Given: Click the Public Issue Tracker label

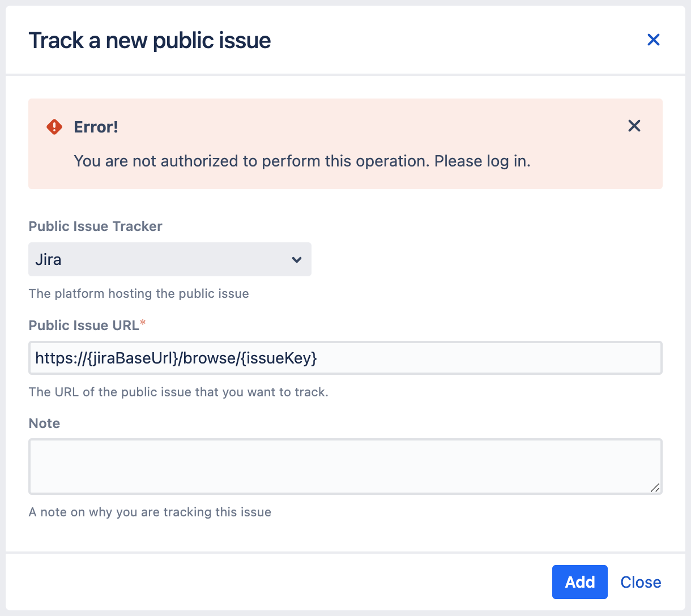Looking at the screenshot, I should pyautogui.click(x=95, y=226).
